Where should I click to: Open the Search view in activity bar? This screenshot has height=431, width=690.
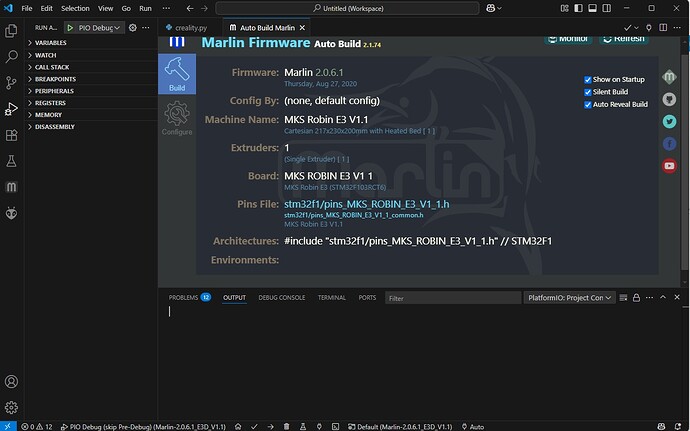pos(11,56)
